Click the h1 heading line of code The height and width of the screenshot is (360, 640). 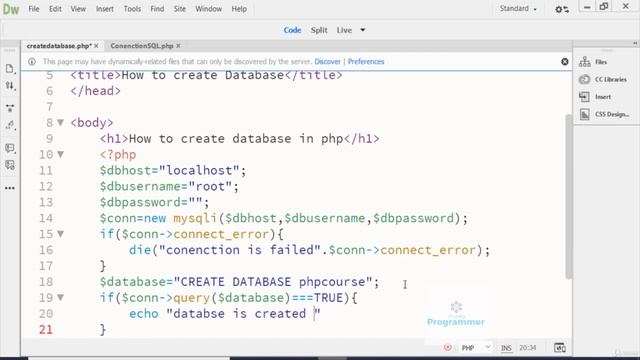coord(240,138)
